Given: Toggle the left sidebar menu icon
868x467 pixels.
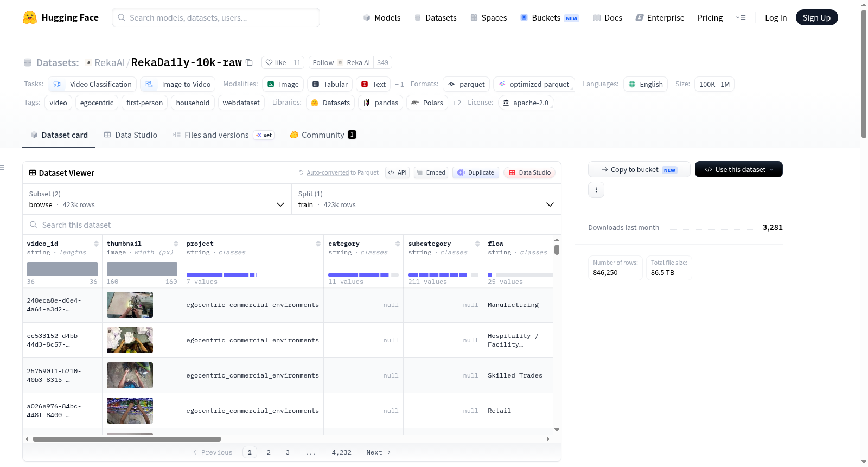Looking at the screenshot, I should tap(2, 168).
